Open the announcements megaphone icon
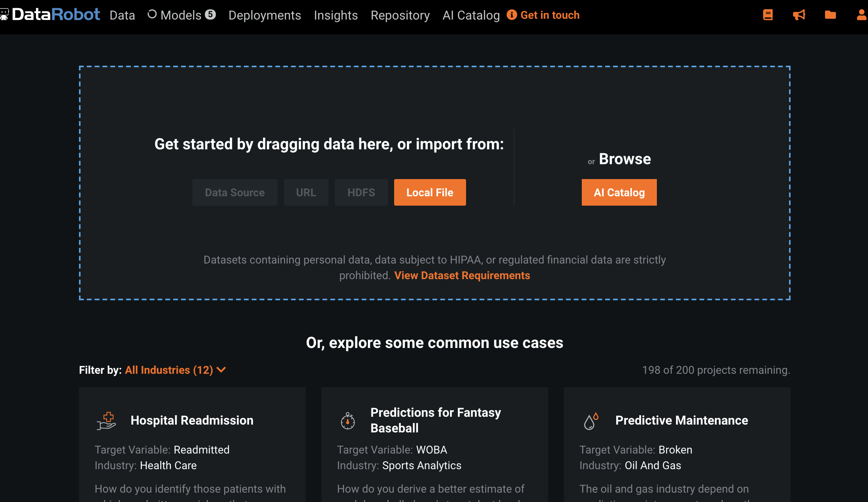Screen dimensions: 868x502 coord(799,15)
